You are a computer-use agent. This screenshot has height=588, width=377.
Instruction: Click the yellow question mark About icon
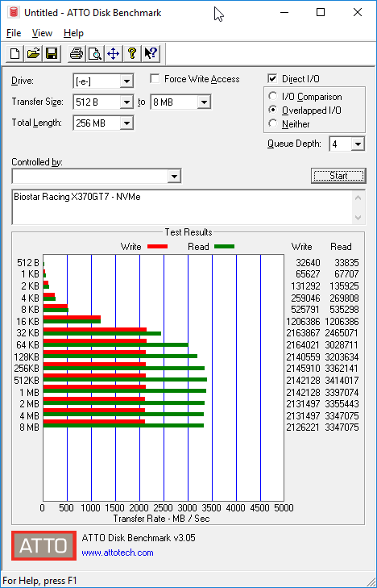131,53
